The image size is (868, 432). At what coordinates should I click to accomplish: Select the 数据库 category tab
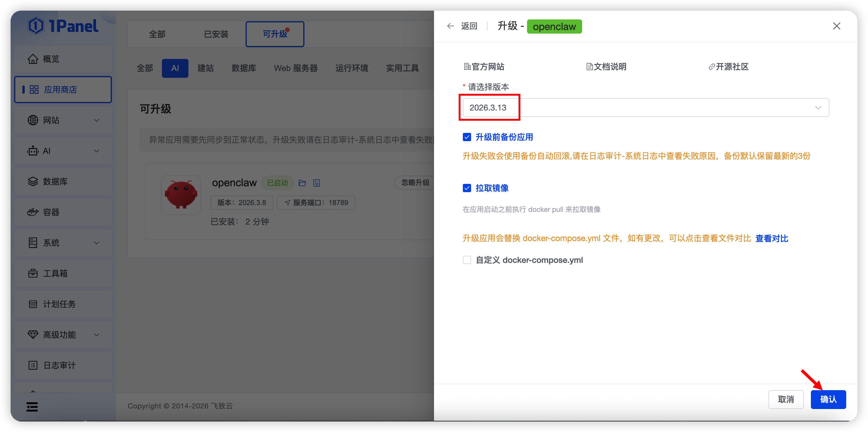tap(243, 68)
